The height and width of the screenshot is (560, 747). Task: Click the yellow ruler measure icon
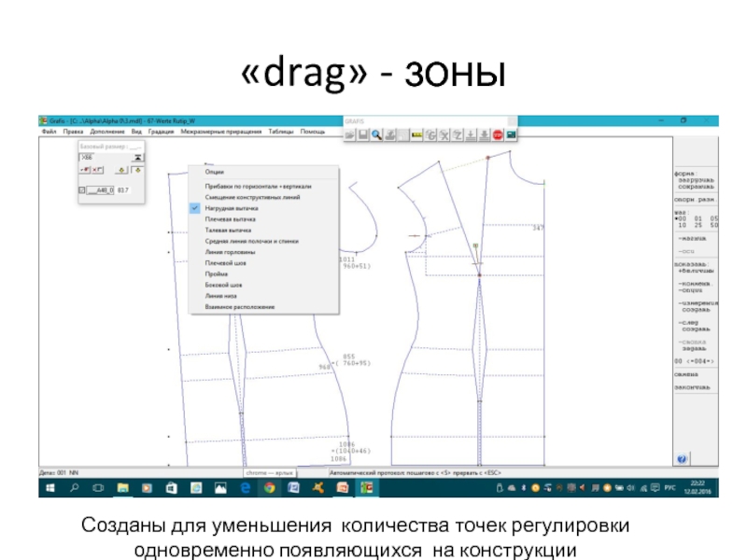417,135
